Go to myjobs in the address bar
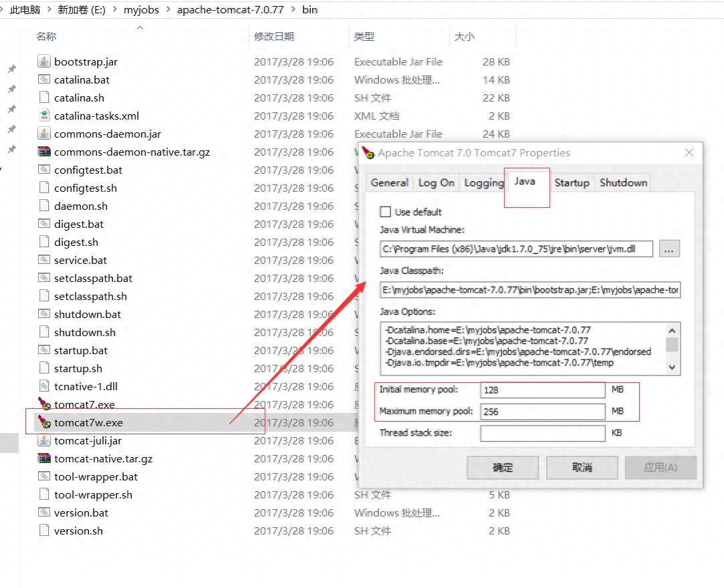Image resolution: width=724 pixels, height=588 pixels. click(x=141, y=10)
